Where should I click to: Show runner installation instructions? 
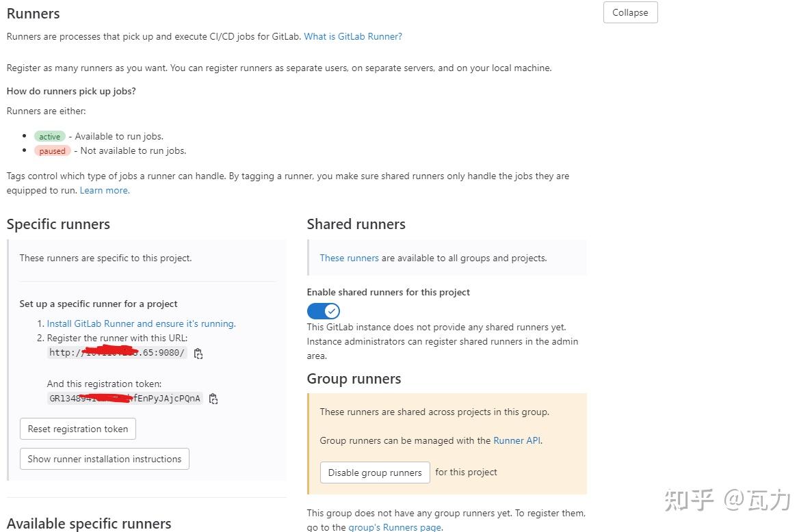[x=104, y=459]
